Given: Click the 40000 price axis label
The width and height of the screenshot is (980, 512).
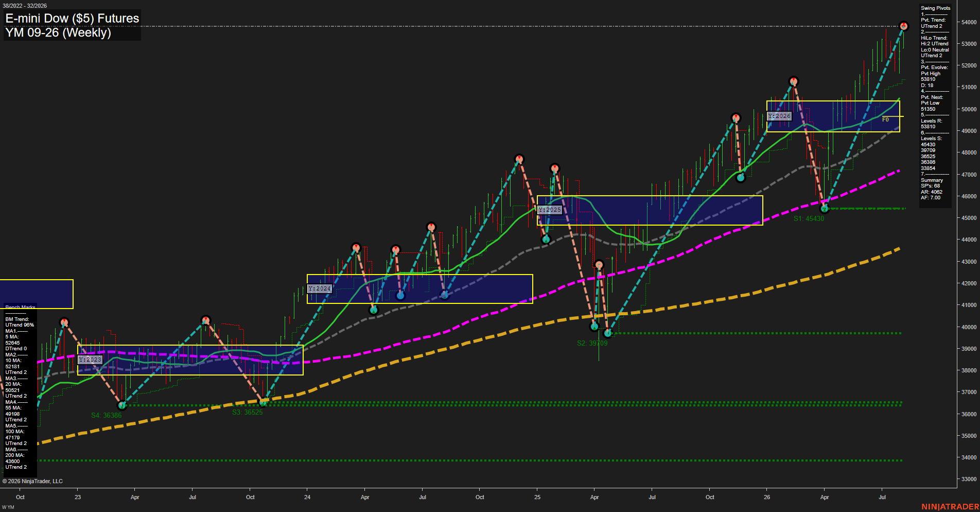Looking at the screenshot, I should pos(969,327).
